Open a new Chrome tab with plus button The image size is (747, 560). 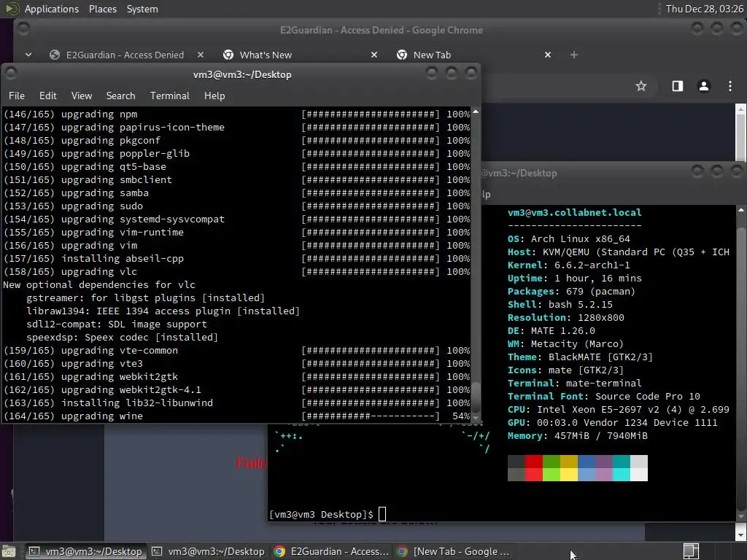click(574, 55)
